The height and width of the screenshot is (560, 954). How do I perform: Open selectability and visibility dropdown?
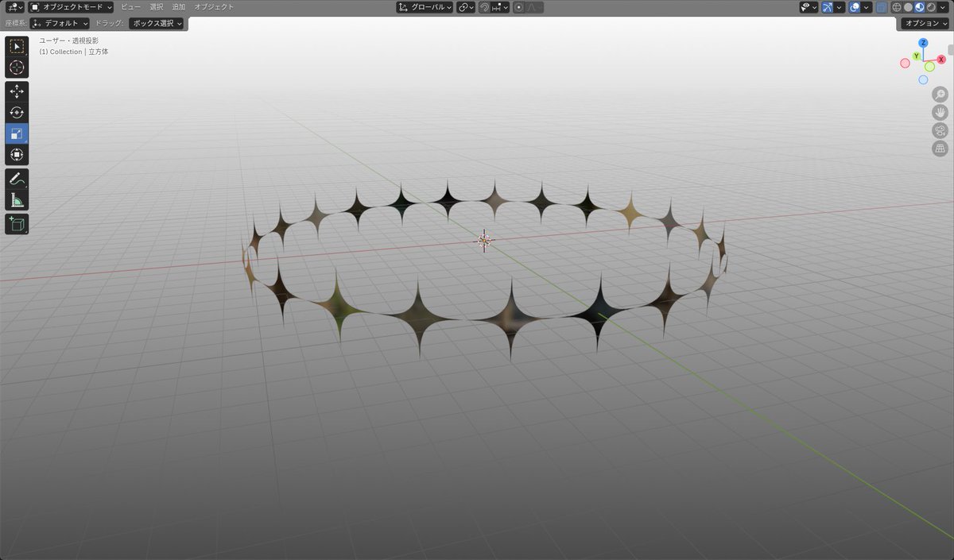pos(809,7)
